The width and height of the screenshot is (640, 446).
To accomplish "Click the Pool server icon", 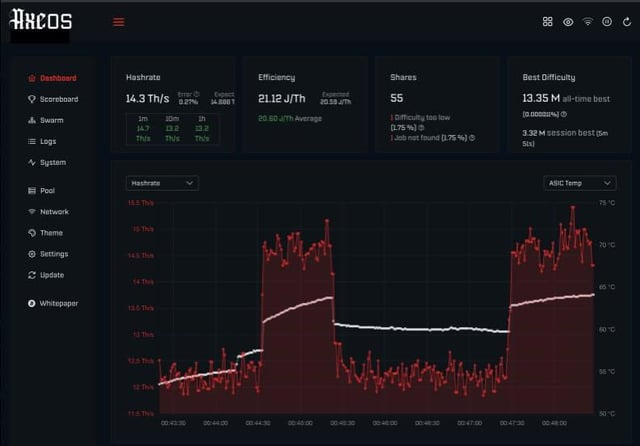I will coord(32,191).
